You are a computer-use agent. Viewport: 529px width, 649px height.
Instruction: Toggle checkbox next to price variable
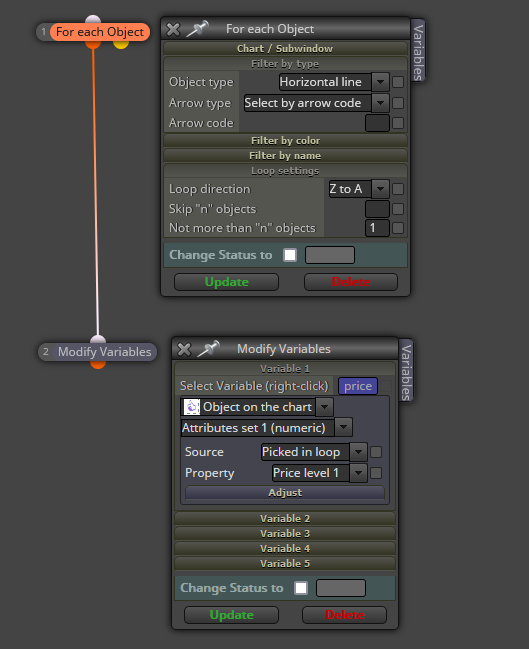[x=386, y=386]
